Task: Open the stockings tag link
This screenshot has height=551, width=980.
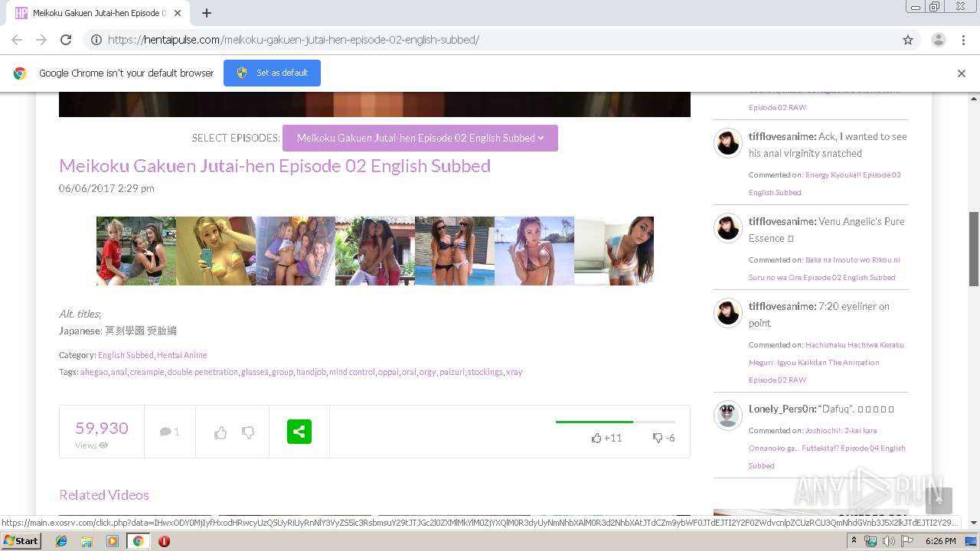Action: pyautogui.click(x=485, y=372)
